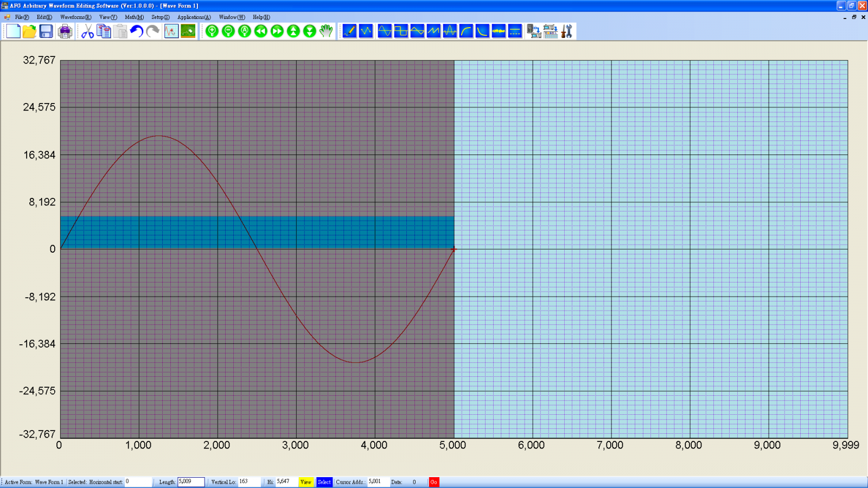This screenshot has width=868, height=488.
Task: Open the Waveforms menu
Action: point(75,17)
